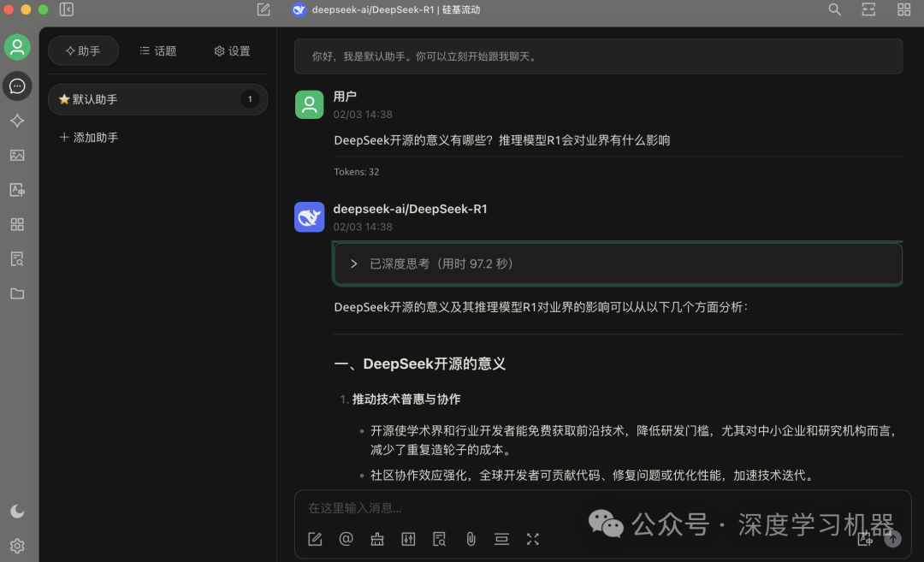The width and height of the screenshot is (924, 562).
Task: Click the default assistant greeting prompt box
Action: (x=598, y=56)
